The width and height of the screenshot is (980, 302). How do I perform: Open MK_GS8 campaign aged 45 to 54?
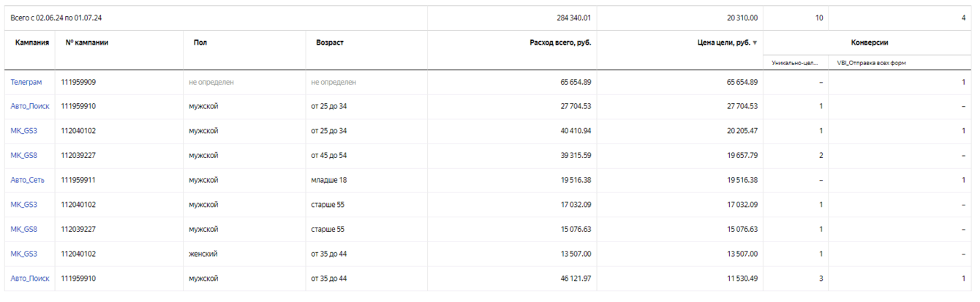pyautogui.click(x=23, y=156)
